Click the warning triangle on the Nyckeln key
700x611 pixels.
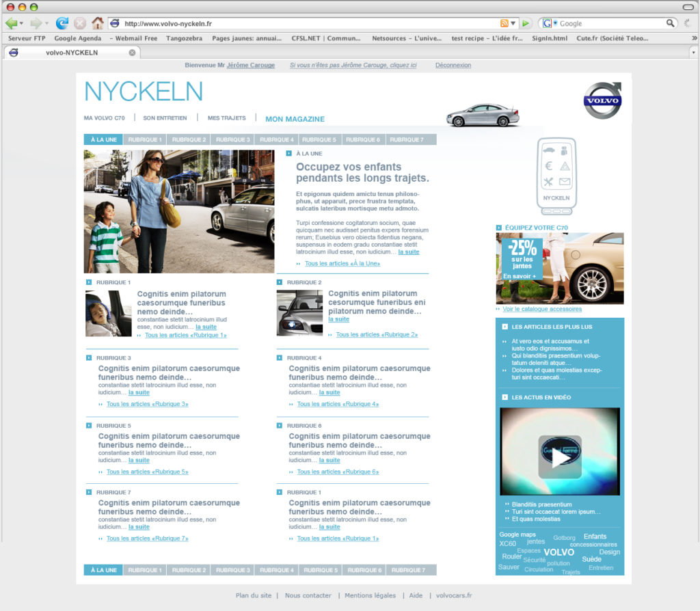[565, 166]
